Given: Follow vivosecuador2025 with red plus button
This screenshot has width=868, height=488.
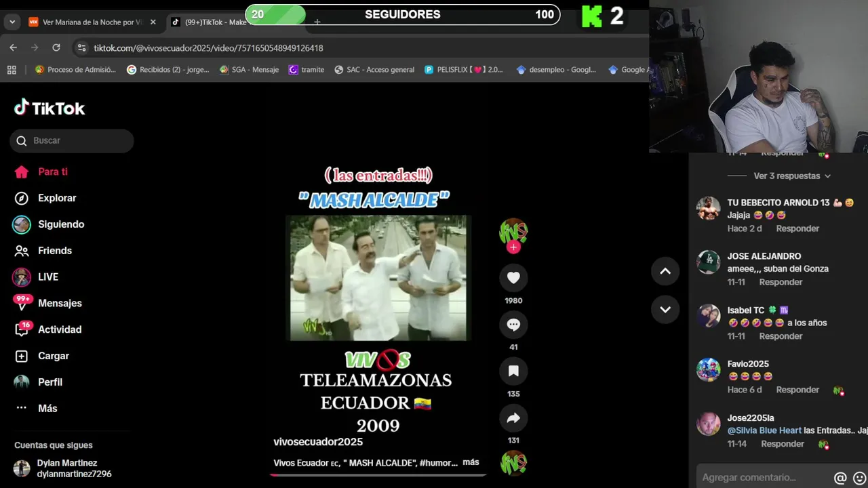Looking at the screenshot, I should pos(513,247).
